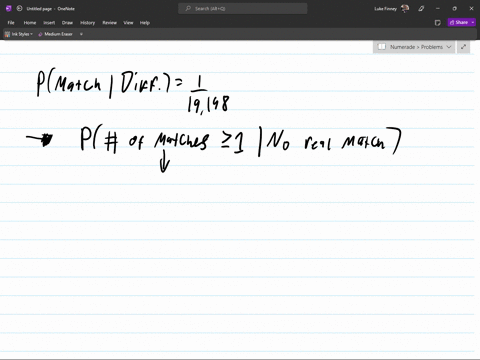Expand the Share dropdown arrow
The height and width of the screenshot is (360, 480).
pyautogui.click(x=473, y=22)
